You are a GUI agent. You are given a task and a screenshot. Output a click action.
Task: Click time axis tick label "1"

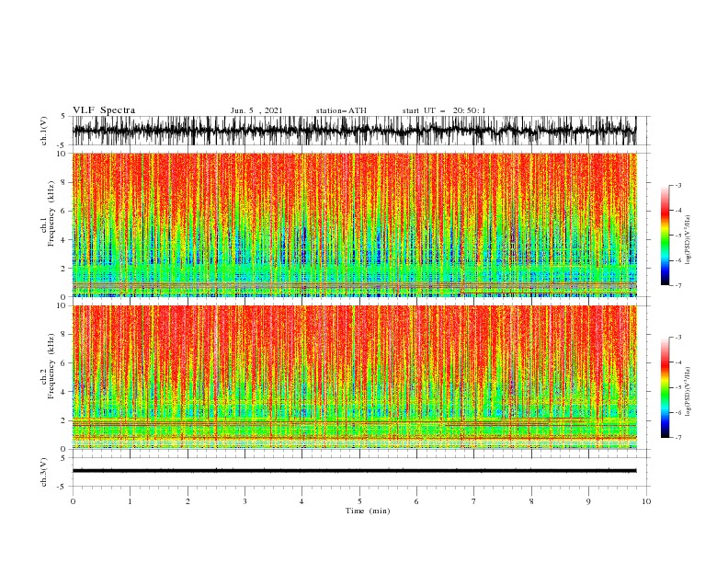130,501
